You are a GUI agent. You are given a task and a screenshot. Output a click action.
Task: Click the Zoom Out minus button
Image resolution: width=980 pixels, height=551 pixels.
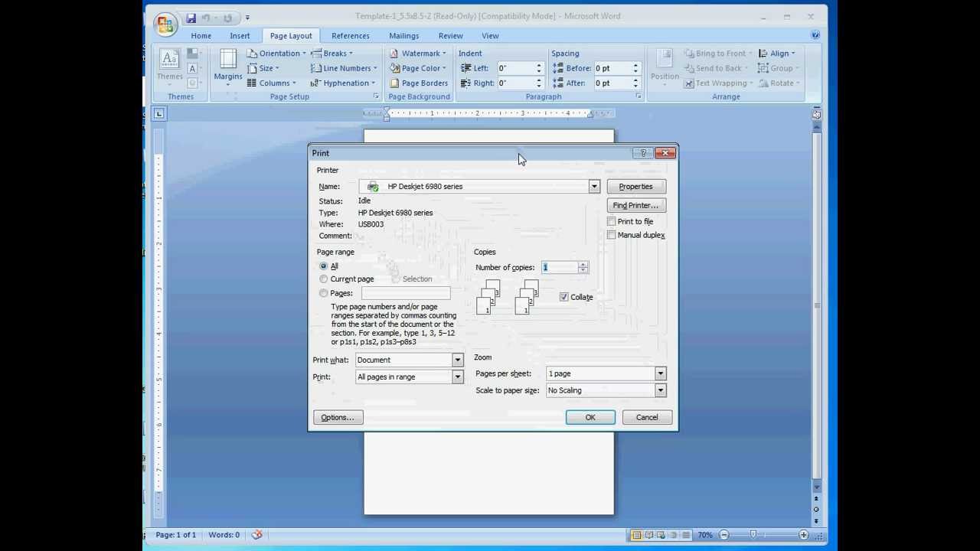click(x=724, y=535)
